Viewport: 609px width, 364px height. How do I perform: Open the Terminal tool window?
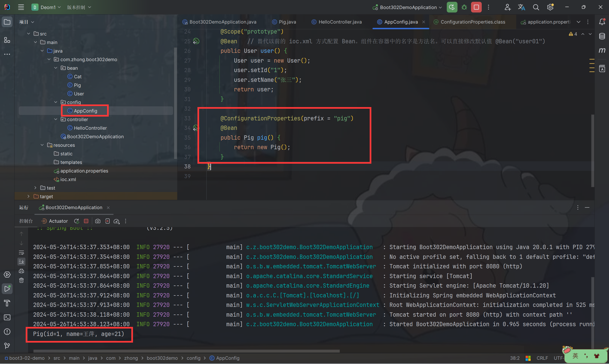[x=7, y=317]
